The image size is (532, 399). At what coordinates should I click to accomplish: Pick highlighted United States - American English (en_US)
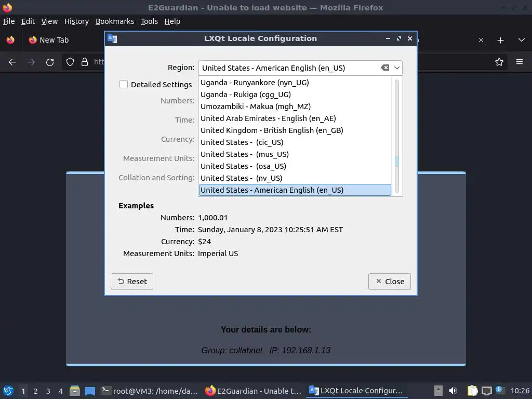pyautogui.click(x=295, y=190)
